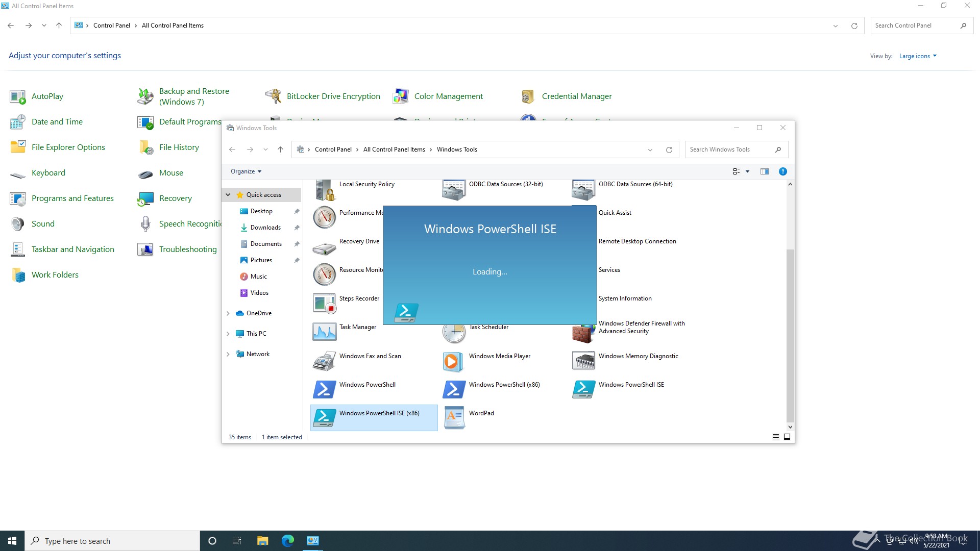Click the Search Control Panel field

pos(922,26)
